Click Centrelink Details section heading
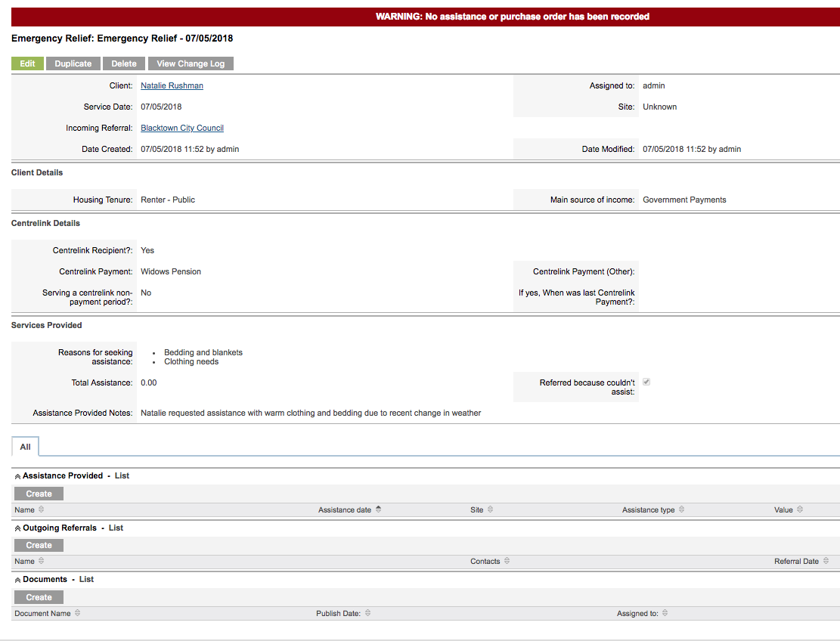The width and height of the screenshot is (840, 641). coord(45,223)
